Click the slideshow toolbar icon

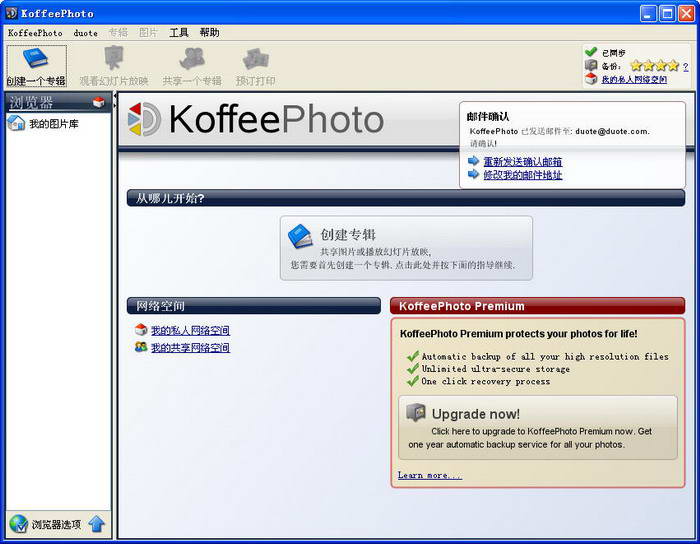coord(113,58)
